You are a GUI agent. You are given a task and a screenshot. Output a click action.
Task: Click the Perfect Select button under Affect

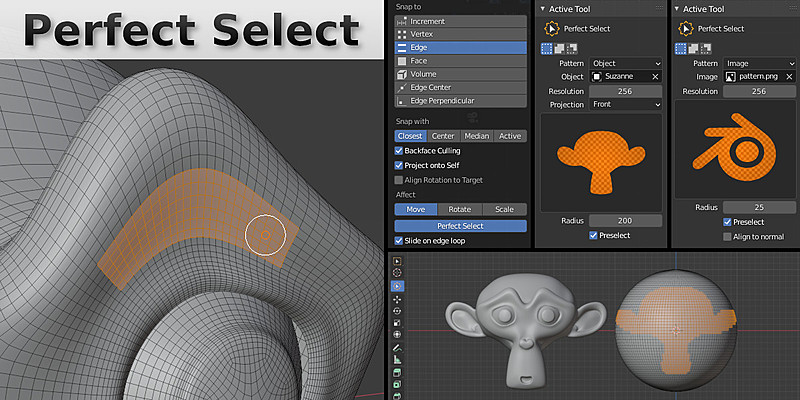461,226
